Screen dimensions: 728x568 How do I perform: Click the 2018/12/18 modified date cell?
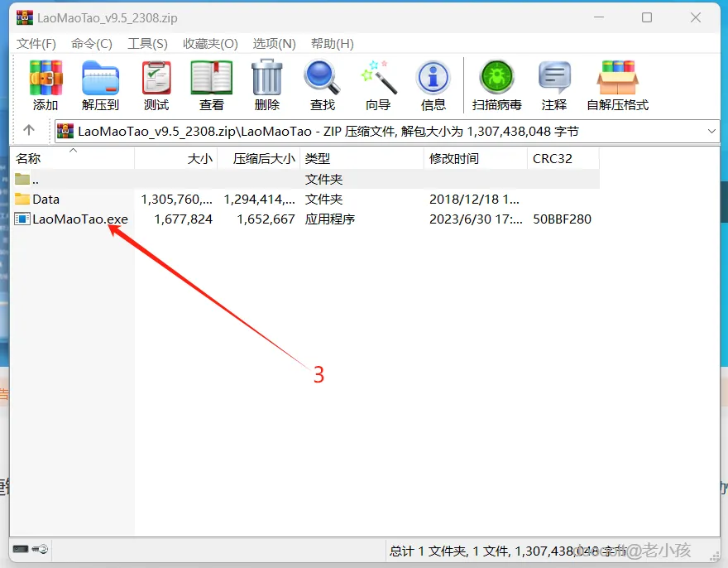coord(475,200)
